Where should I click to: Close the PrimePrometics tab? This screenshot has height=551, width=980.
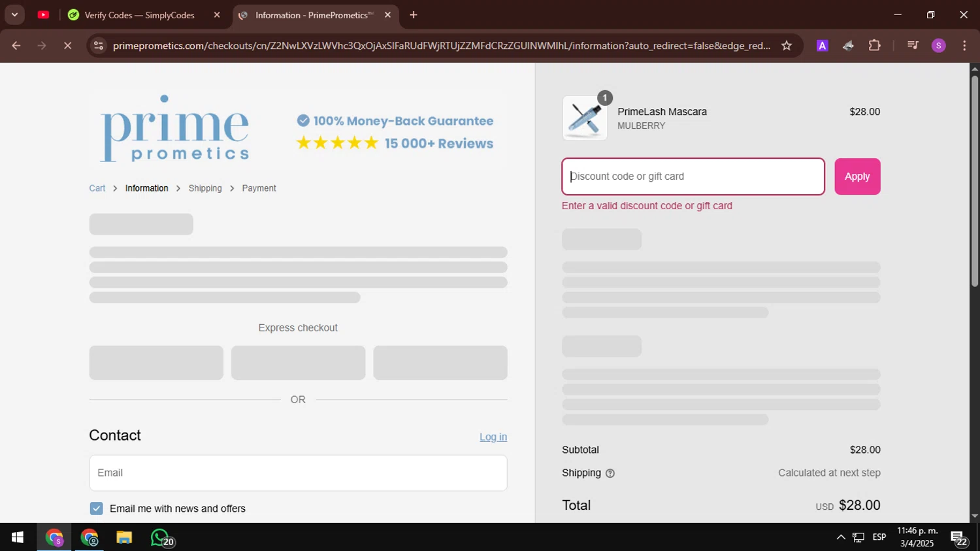(x=387, y=15)
